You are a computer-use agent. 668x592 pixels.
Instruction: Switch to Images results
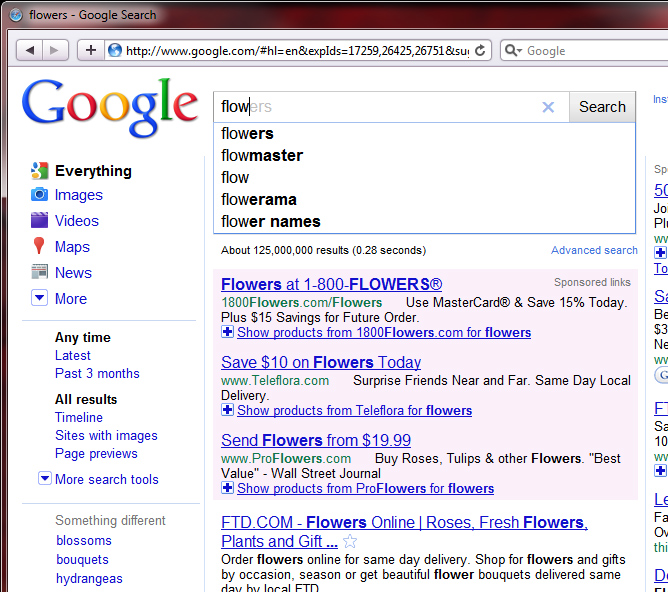click(x=79, y=195)
